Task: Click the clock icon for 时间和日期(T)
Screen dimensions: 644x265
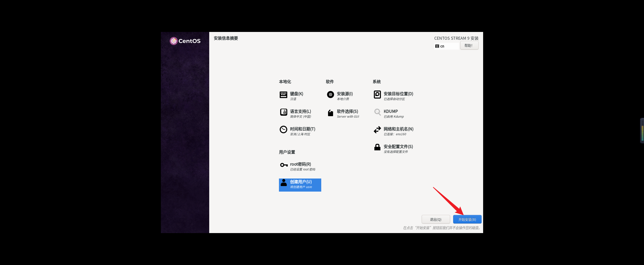Action: pyautogui.click(x=283, y=129)
